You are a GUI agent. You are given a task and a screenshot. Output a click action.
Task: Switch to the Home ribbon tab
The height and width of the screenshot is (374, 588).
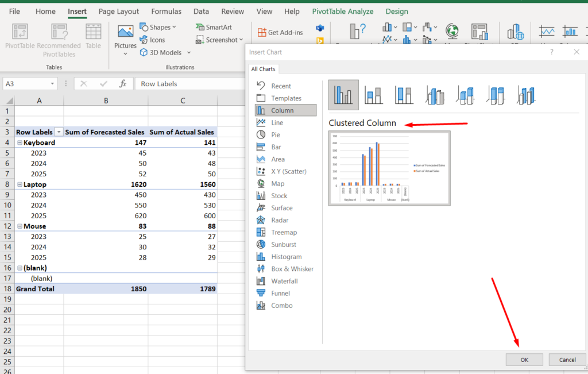click(45, 11)
